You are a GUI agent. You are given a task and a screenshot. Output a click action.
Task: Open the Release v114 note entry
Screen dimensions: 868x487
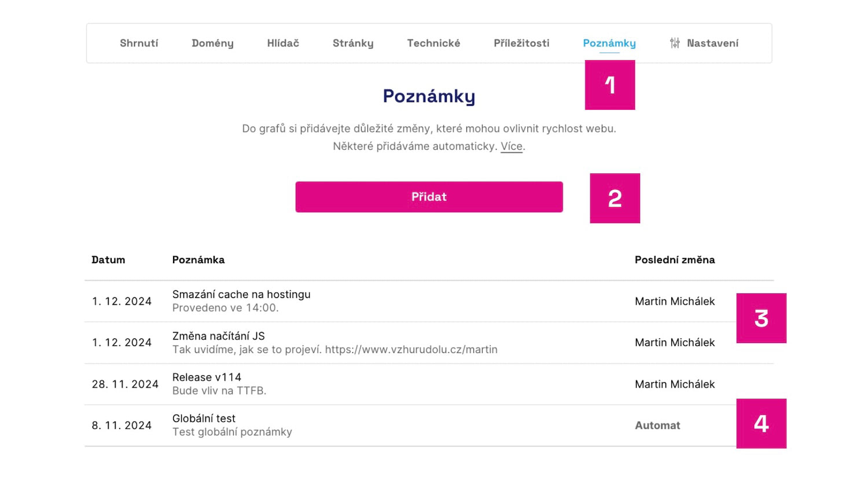pos(207,377)
